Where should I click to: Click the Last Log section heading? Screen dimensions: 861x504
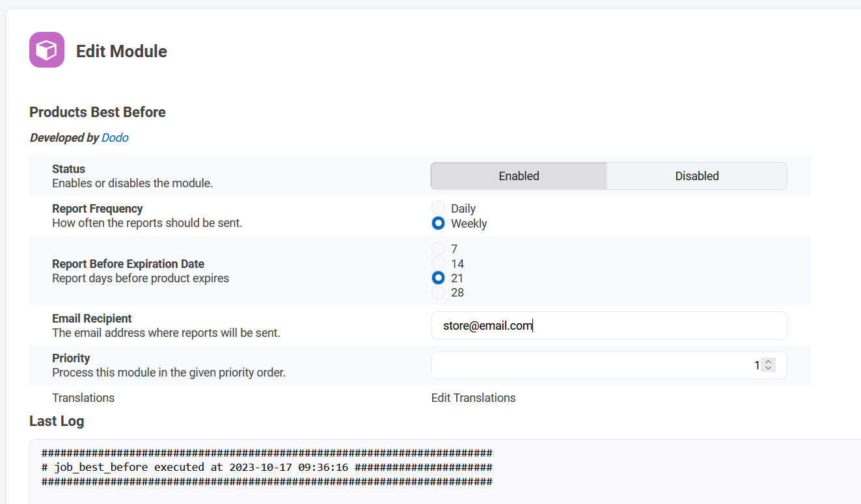[57, 421]
